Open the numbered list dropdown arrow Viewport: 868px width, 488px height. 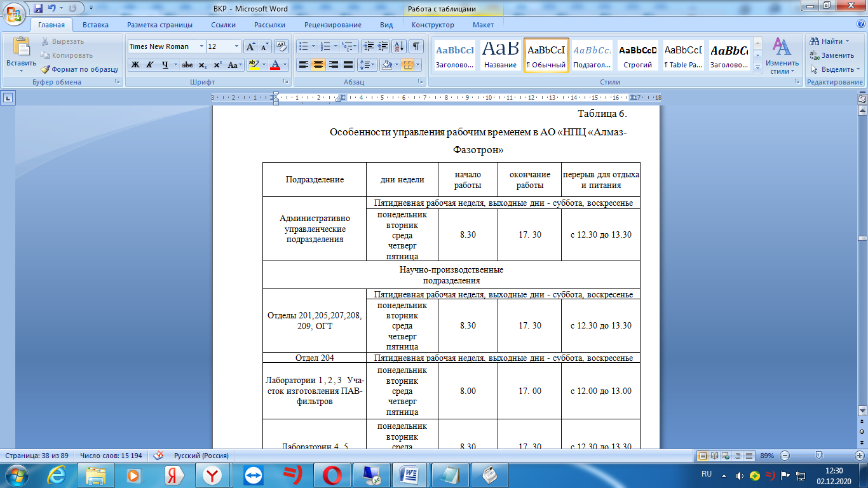[336, 46]
